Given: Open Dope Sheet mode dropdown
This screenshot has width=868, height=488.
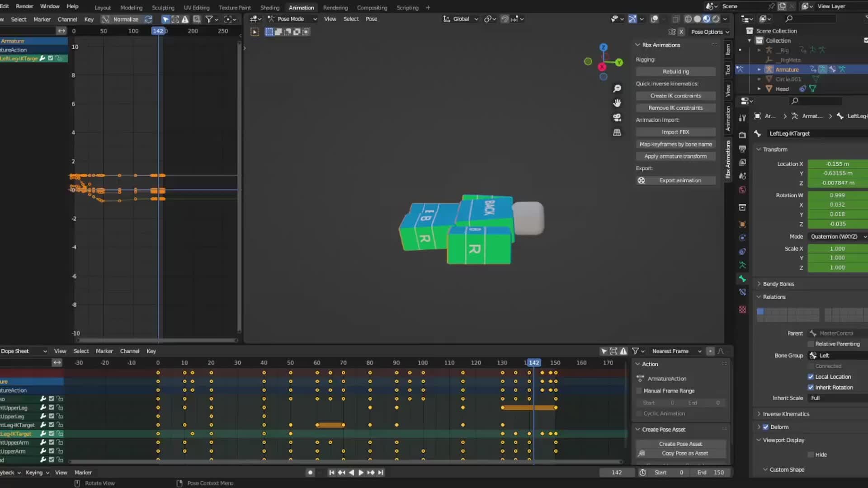Looking at the screenshot, I should pyautogui.click(x=24, y=351).
